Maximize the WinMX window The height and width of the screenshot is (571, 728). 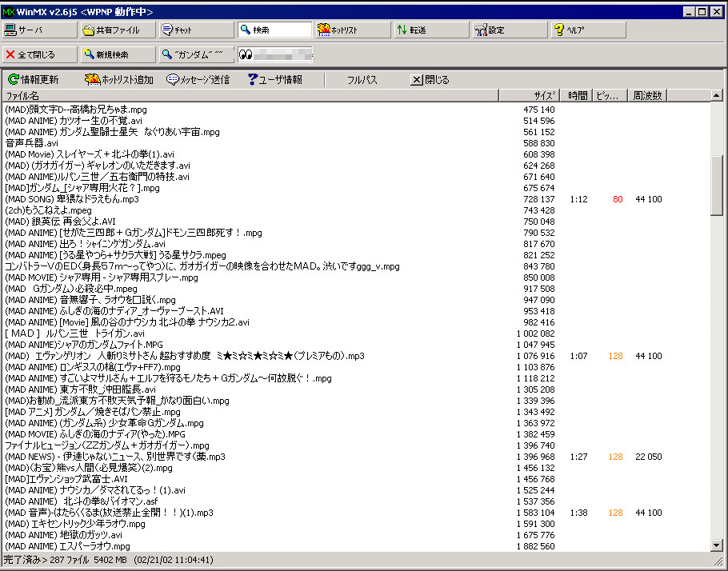coord(702,12)
